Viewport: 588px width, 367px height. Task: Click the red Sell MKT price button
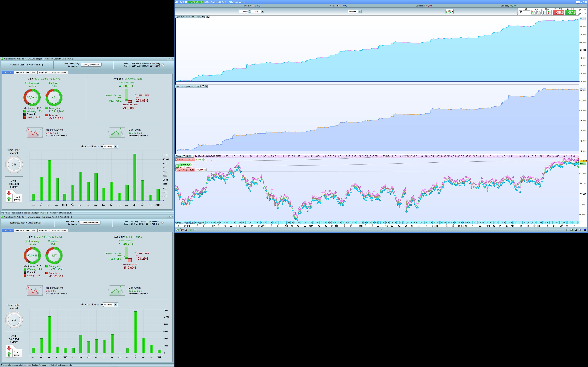[558, 13]
